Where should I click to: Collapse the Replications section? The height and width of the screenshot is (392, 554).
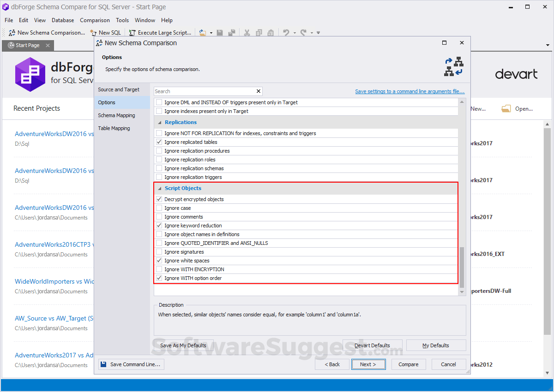(160, 122)
